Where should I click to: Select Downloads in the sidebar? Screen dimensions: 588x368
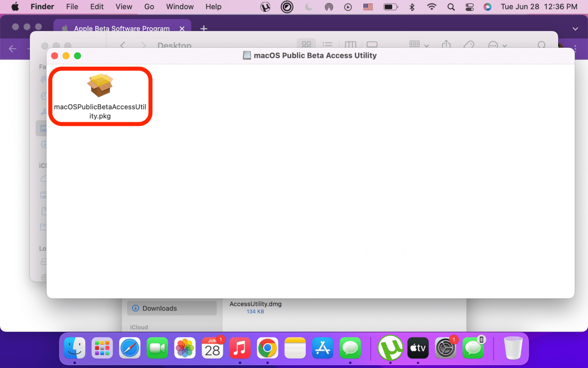(x=160, y=308)
